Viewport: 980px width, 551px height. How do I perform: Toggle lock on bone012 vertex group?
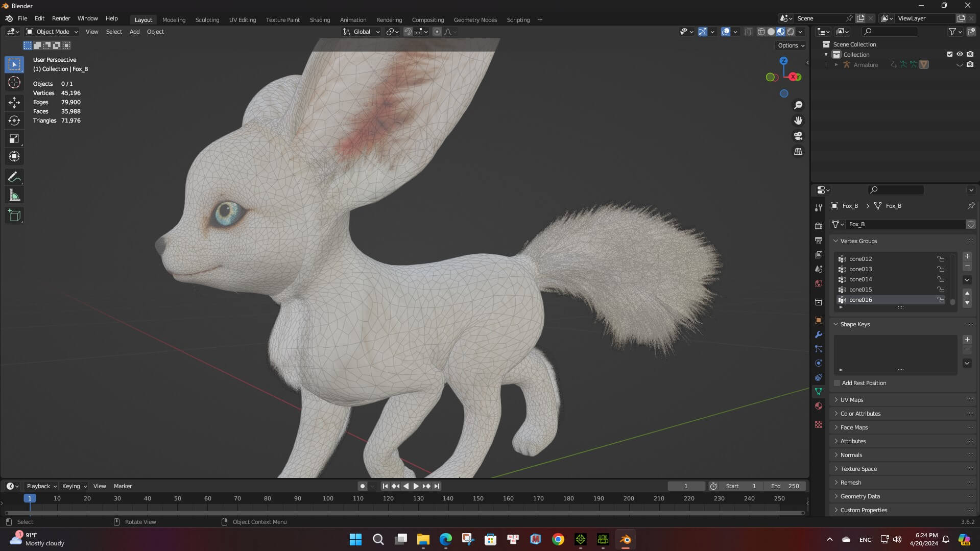940,259
